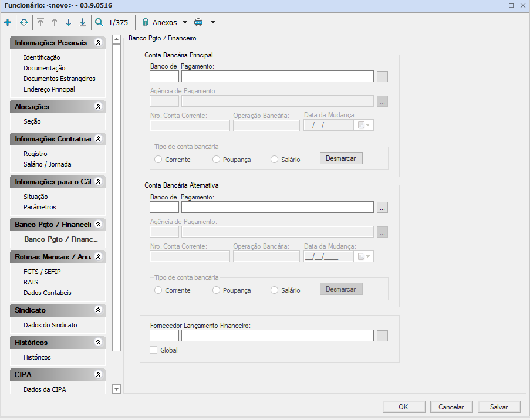Open lookup for Fornecedor Lançamento Financeiro
The image size is (530, 420).
click(382, 336)
